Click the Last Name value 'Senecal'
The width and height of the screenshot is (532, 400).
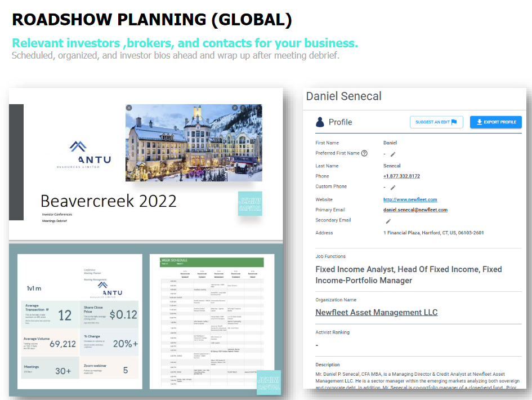pyautogui.click(x=392, y=166)
